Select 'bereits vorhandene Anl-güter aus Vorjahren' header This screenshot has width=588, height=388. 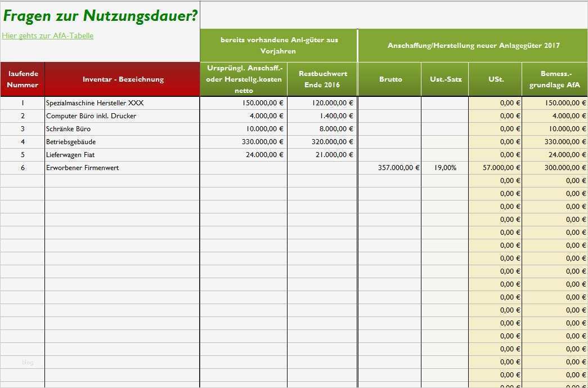279,46
